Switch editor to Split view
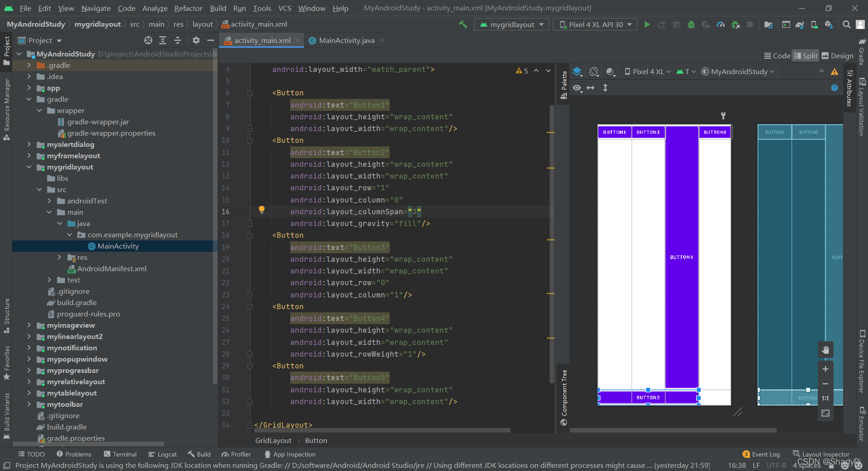 [x=806, y=56]
